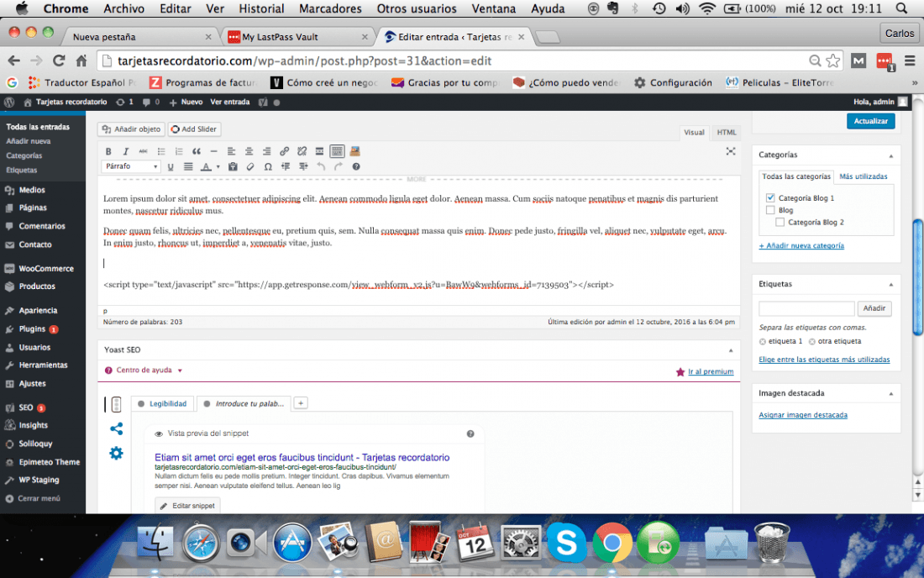Insert a numbered list
Screen dimensions: 924x578
tap(179, 151)
